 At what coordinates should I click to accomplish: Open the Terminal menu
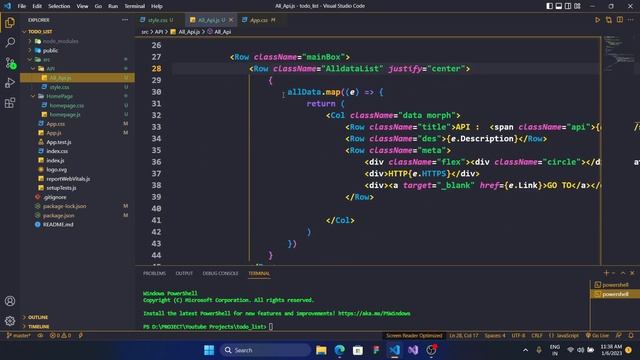(x=135, y=6)
